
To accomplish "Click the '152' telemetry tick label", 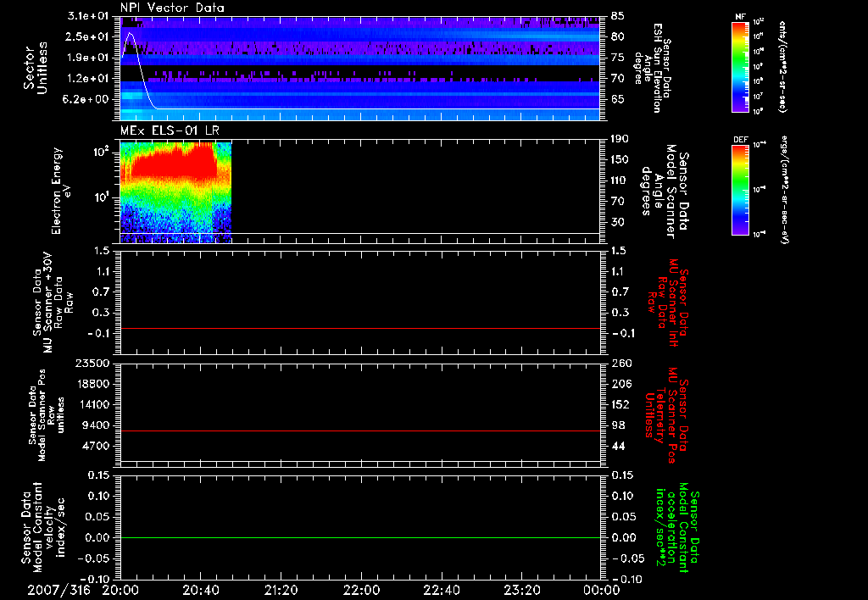I will tap(620, 404).
